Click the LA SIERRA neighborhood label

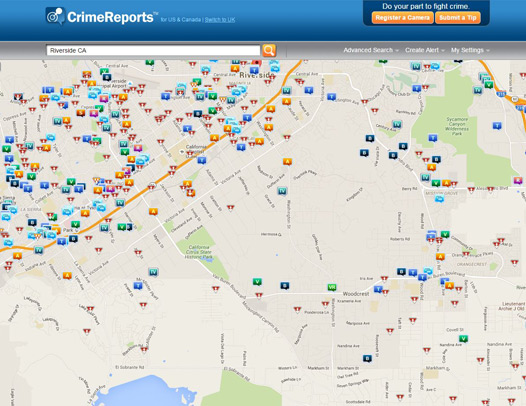click(x=31, y=209)
